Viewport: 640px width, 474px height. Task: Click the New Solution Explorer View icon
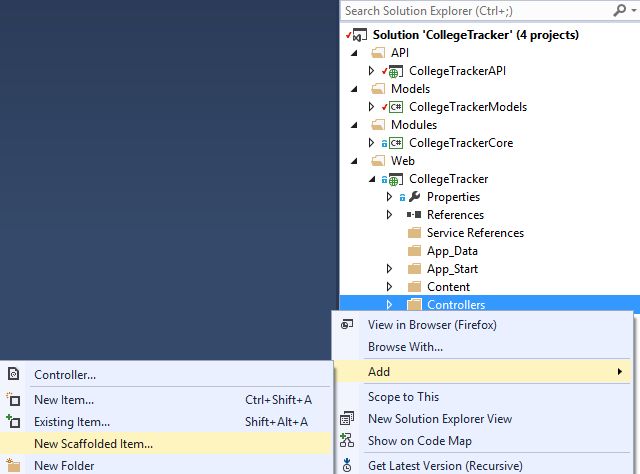(347, 418)
